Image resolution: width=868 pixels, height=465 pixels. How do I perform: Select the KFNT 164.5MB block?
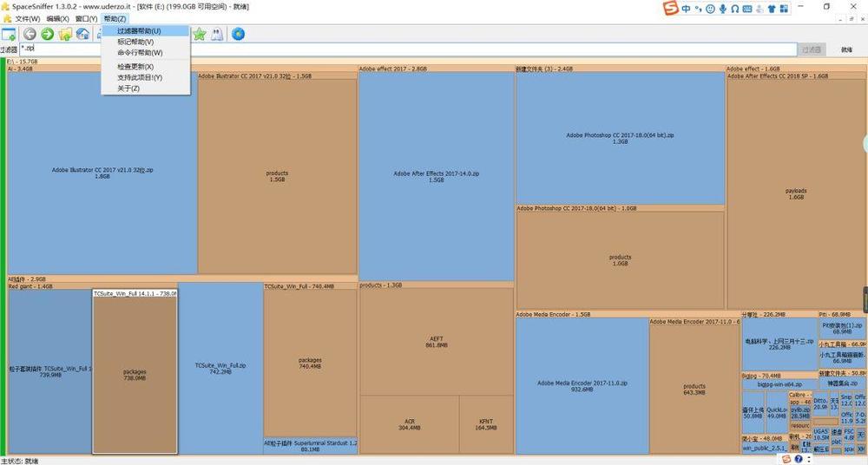point(486,424)
